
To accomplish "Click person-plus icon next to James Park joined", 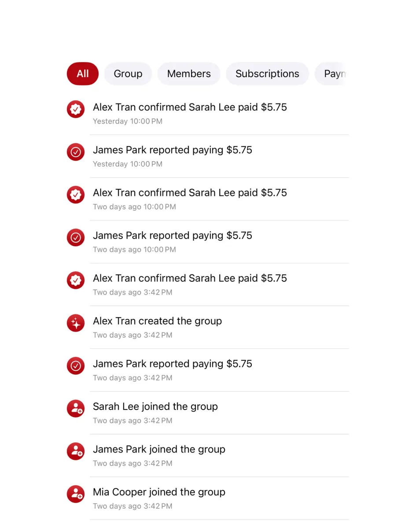I will point(76,451).
